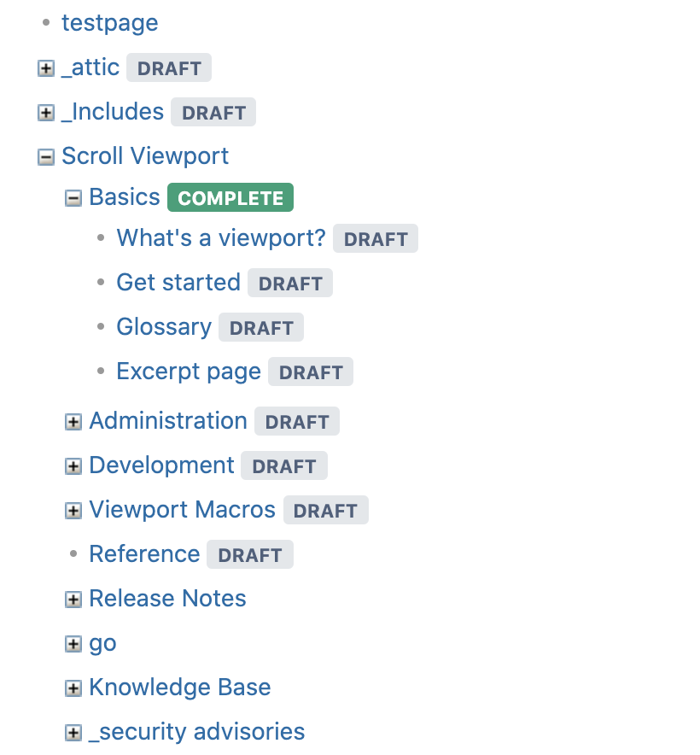Viewport: 700px width, 755px height.
Task: Expand the Release Notes node
Action: (x=73, y=600)
